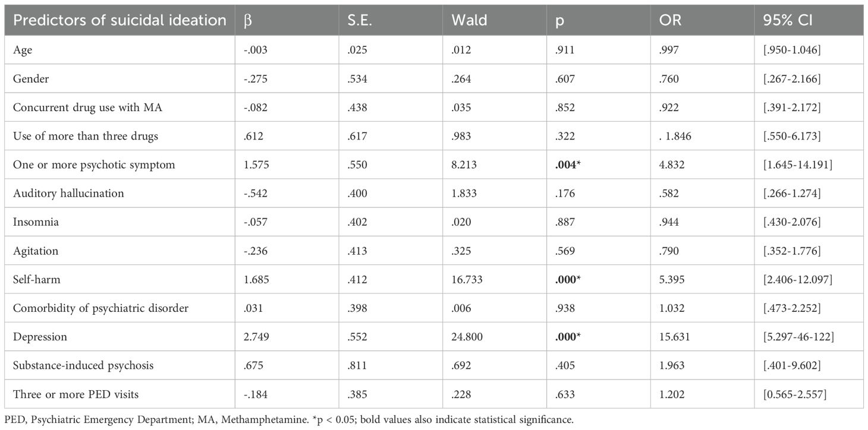The image size is (868, 430).
Task: Select the 'Gender' row label
Action: point(28,79)
